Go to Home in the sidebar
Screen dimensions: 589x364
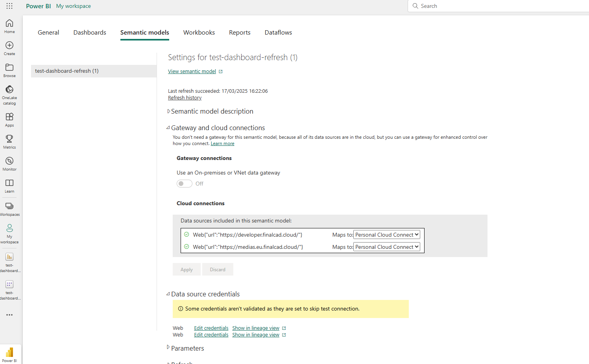point(9,26)
